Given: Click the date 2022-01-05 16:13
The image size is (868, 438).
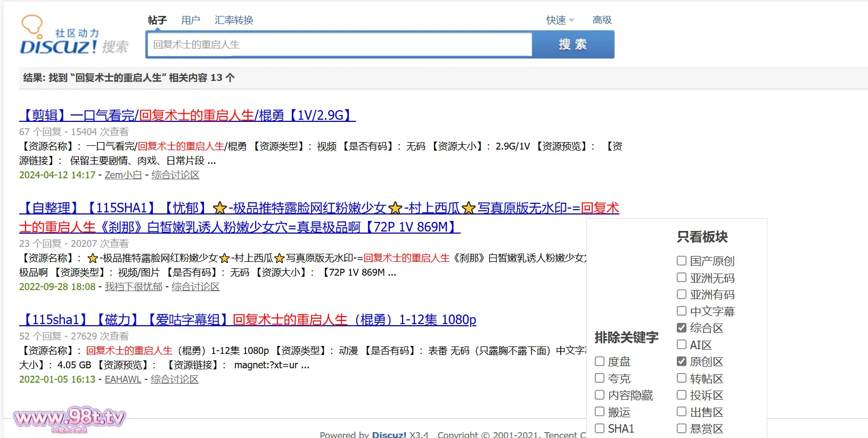Looking at the screenshot, I should [58, 379].
